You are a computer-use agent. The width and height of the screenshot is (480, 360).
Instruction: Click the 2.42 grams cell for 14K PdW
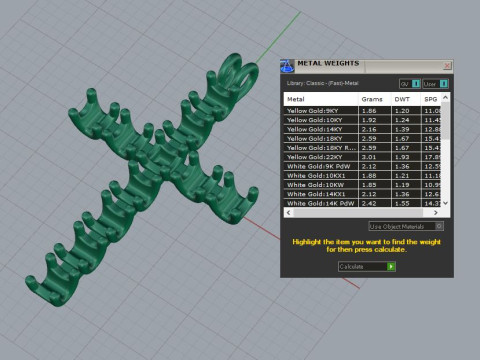tap(375, 203)
